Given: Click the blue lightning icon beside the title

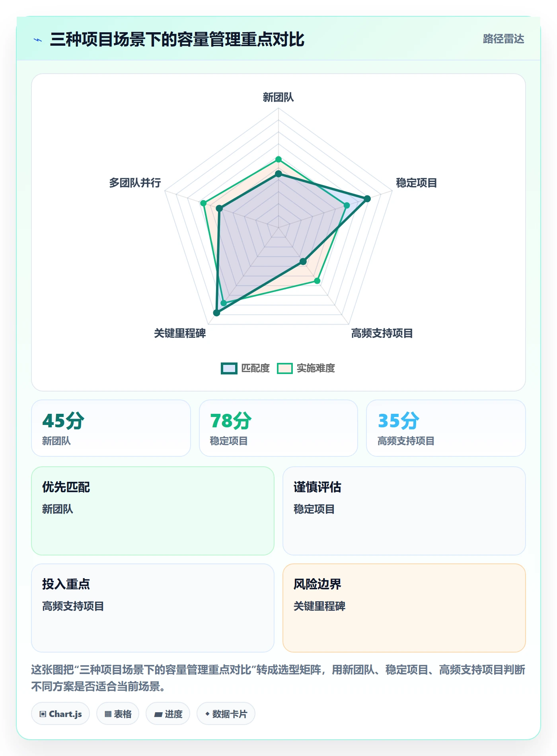Looking at the screenshot, I should (38, 40).
